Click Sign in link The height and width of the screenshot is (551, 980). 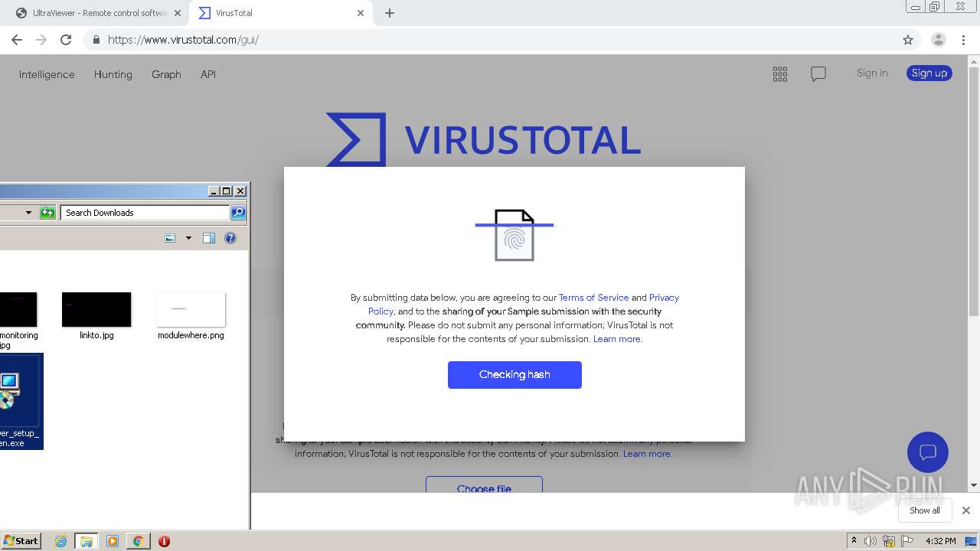pos(872,73)
